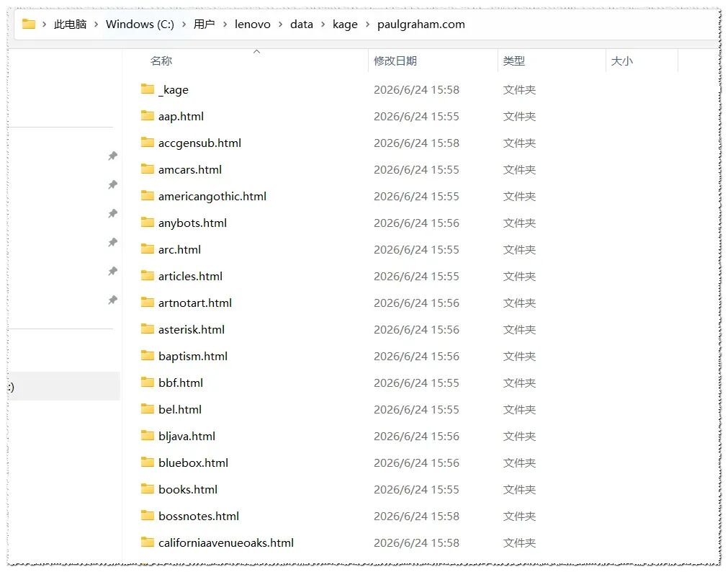Expand chevron after Windows (C:) in breadcrumb
This screenshot has height=572, width=728.
[184, 24]
